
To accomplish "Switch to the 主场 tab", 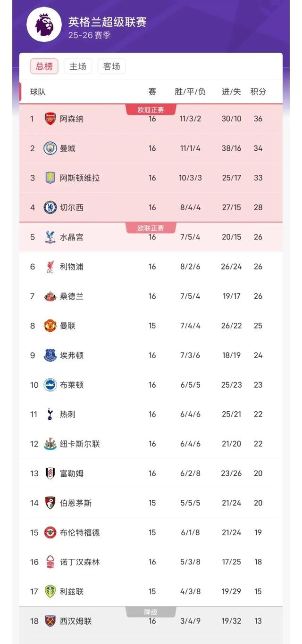I will pos(78,66).
